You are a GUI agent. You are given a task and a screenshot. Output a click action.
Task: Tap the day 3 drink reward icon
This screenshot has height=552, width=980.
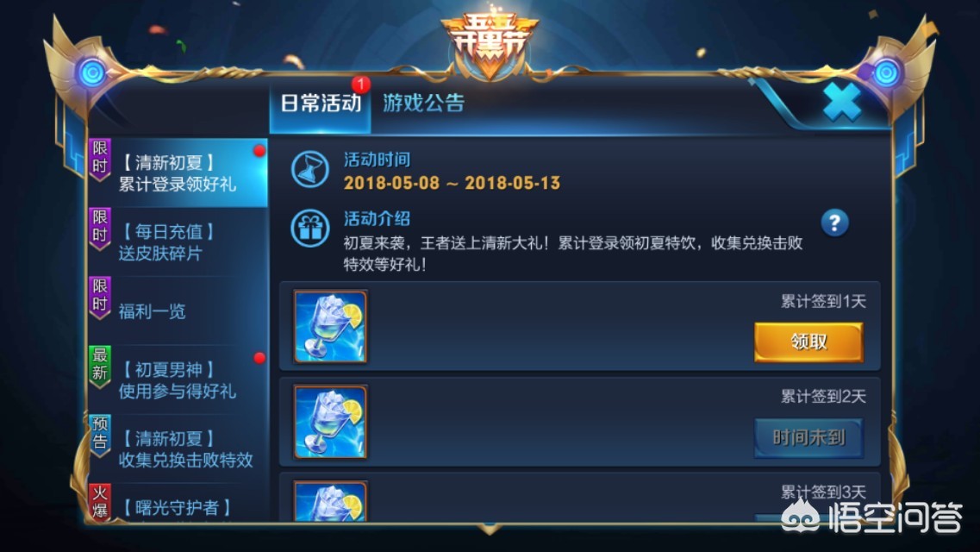point(331,501)
